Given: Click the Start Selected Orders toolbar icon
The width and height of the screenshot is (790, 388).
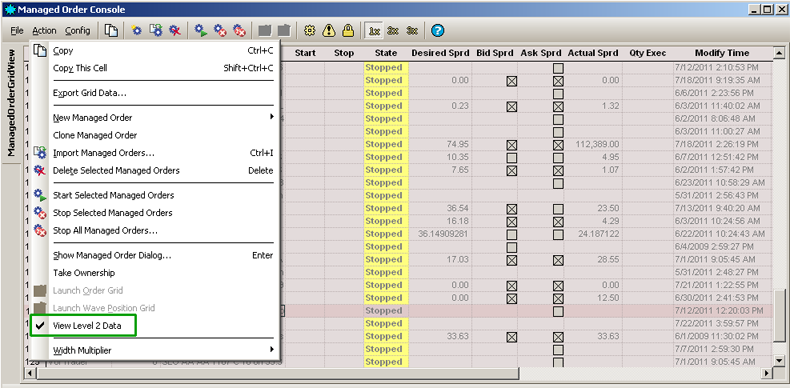Looking at the screenshot, I should tap(201, 31).
